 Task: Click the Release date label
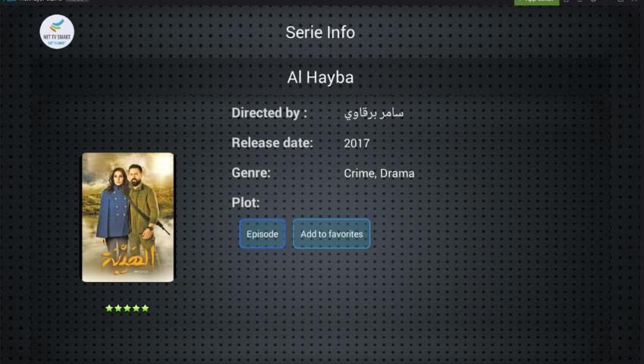pos(272,143)
